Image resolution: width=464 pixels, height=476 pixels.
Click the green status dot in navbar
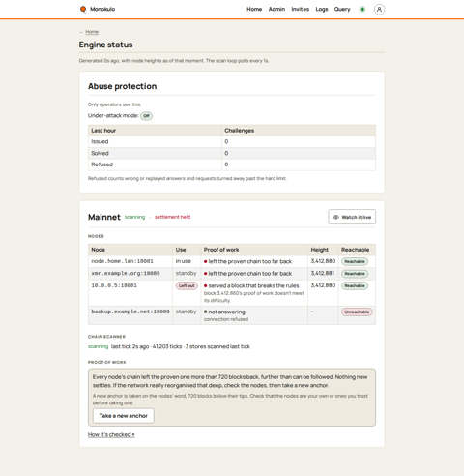[x=362, y=10]
